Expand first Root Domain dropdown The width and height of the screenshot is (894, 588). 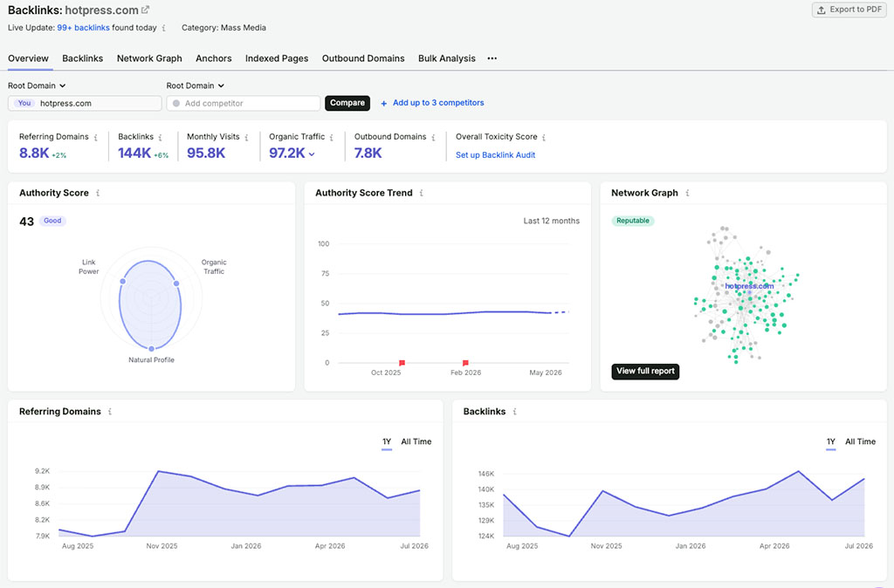tap(37, 85)
